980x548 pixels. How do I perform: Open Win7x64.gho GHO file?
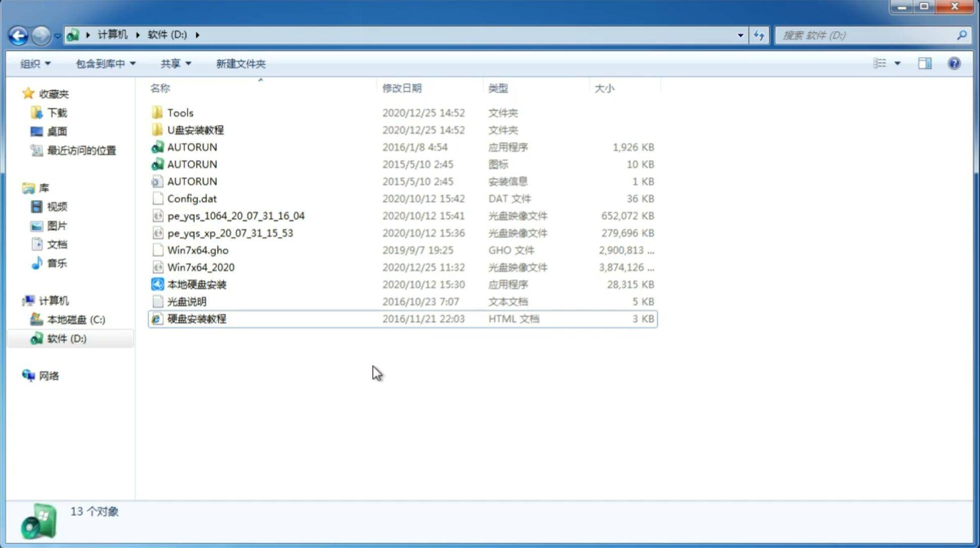tap(198, 250)
